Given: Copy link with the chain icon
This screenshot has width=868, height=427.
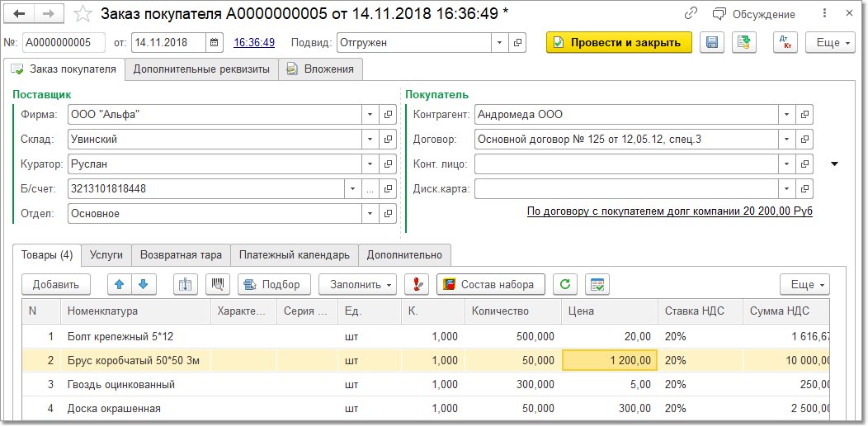Looking at the screenshot, I should click(691, 14).
